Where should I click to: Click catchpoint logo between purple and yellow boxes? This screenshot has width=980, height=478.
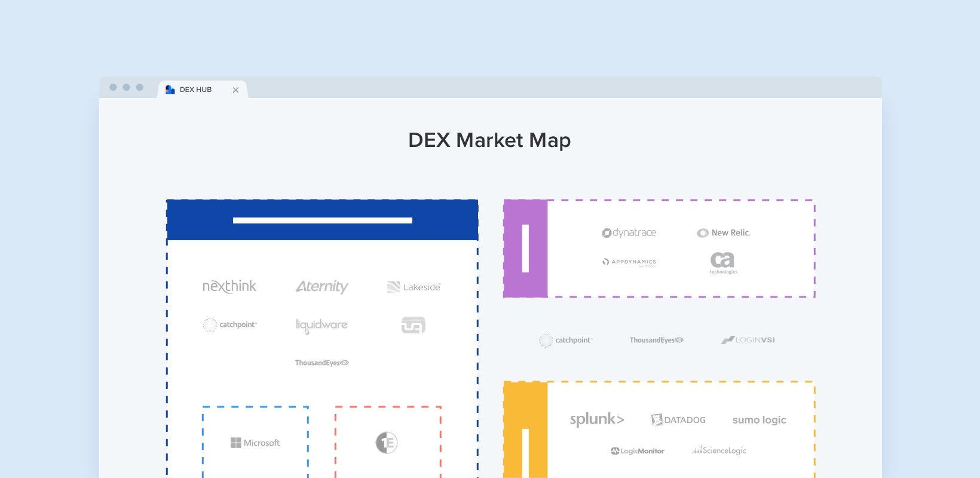tap(565, 340)
